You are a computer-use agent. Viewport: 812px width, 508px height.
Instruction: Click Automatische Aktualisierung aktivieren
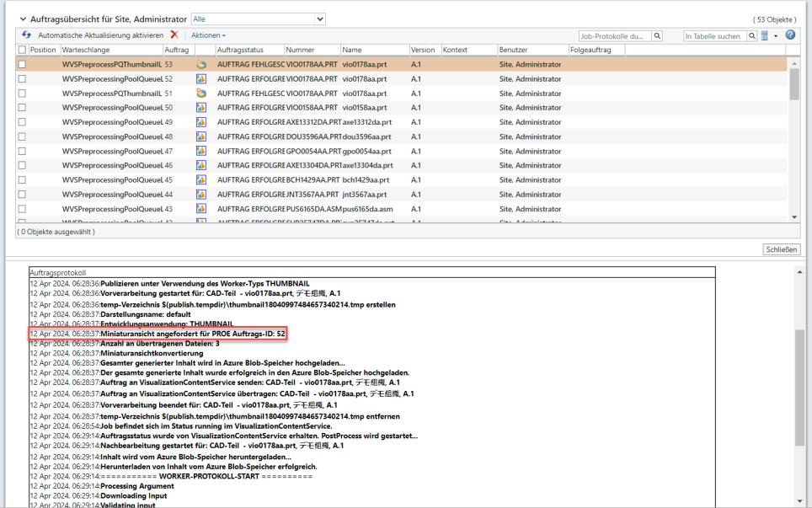click(100, 35)
